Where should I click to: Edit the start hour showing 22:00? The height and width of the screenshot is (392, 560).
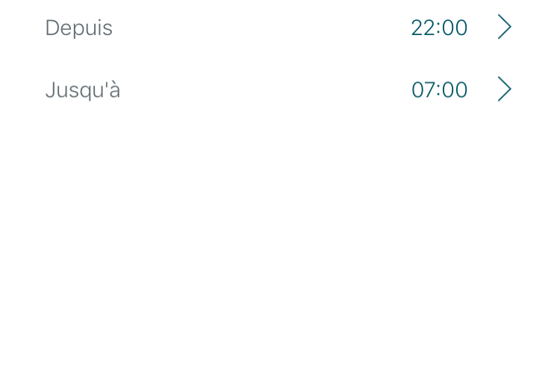[439, 28]
